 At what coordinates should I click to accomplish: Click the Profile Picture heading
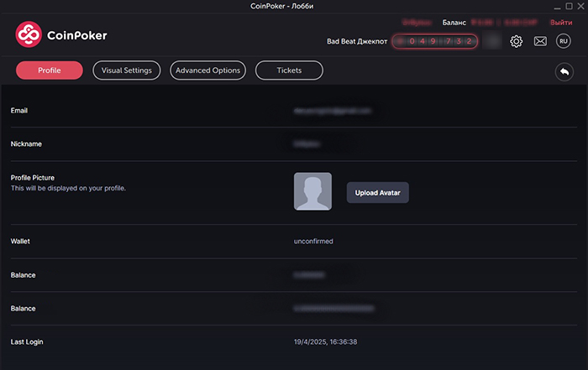(33, 178)
